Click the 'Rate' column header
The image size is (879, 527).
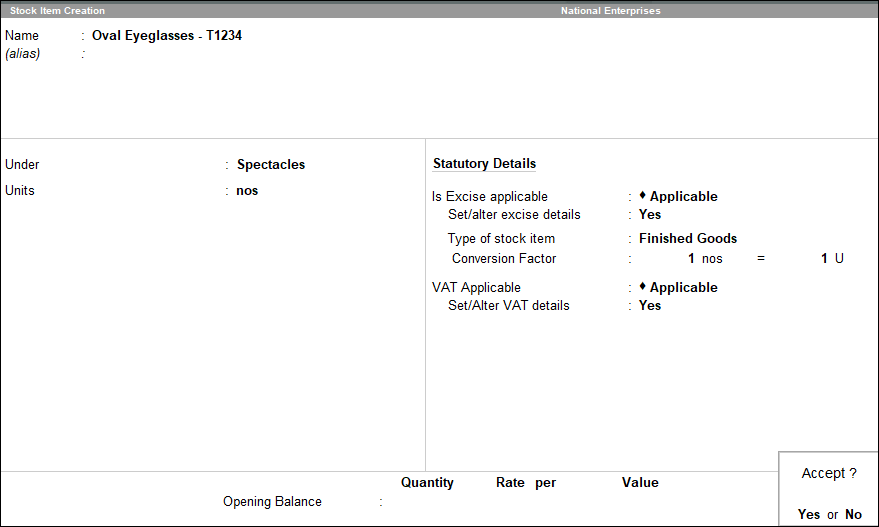point(510,482)
